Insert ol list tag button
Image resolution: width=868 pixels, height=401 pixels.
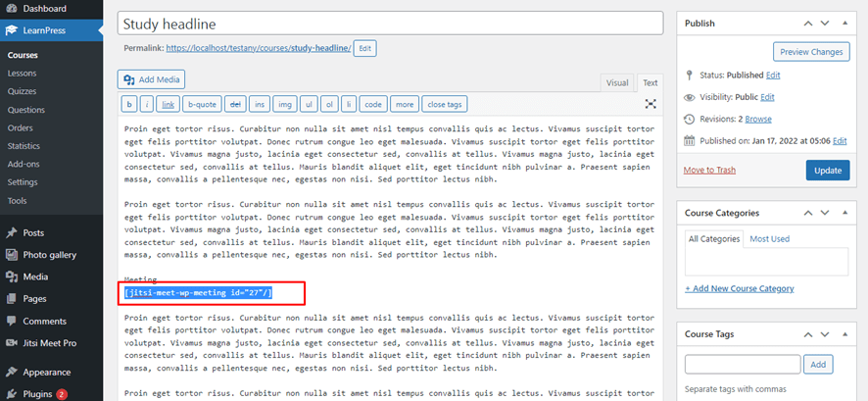[329, 104]
